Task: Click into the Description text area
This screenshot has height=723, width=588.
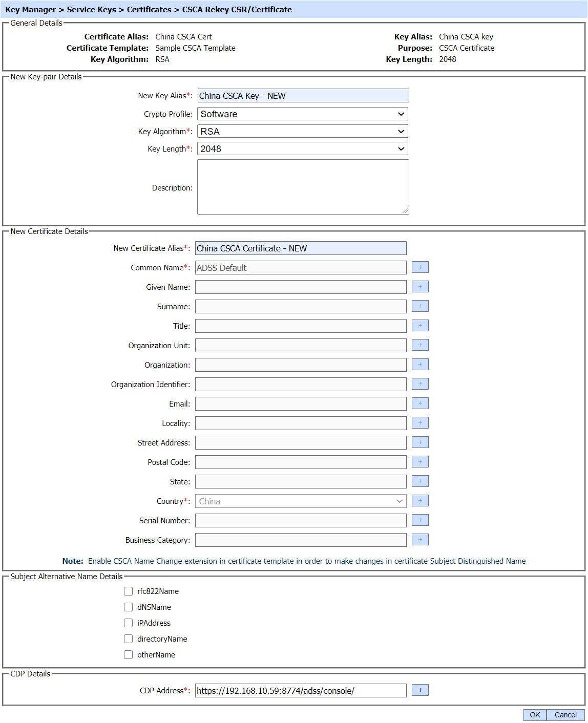Action: 302,187
